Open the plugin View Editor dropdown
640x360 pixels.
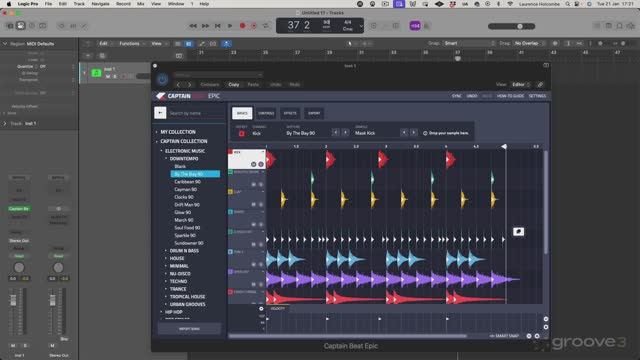(x=521, y=84)
